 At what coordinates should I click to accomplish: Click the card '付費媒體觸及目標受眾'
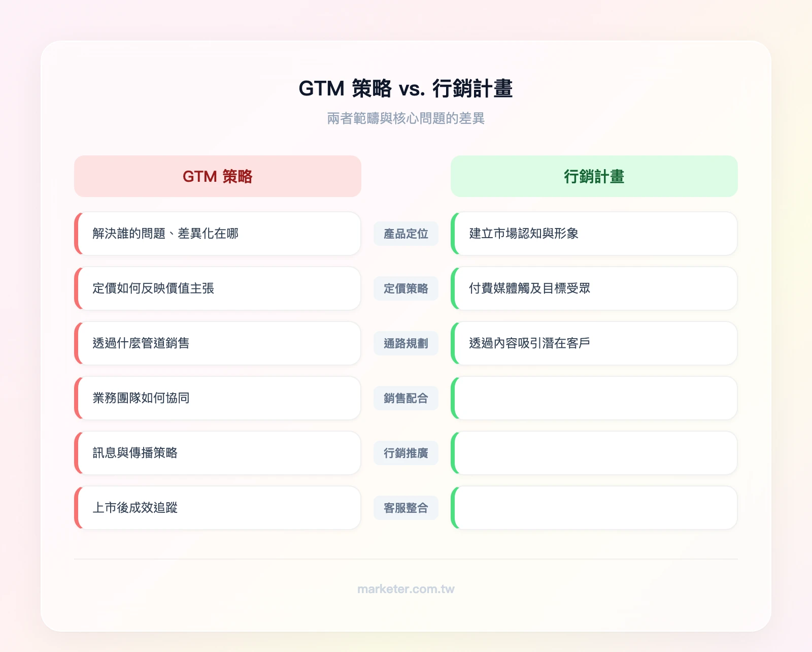pyautogui.click(x=594, y=288)
